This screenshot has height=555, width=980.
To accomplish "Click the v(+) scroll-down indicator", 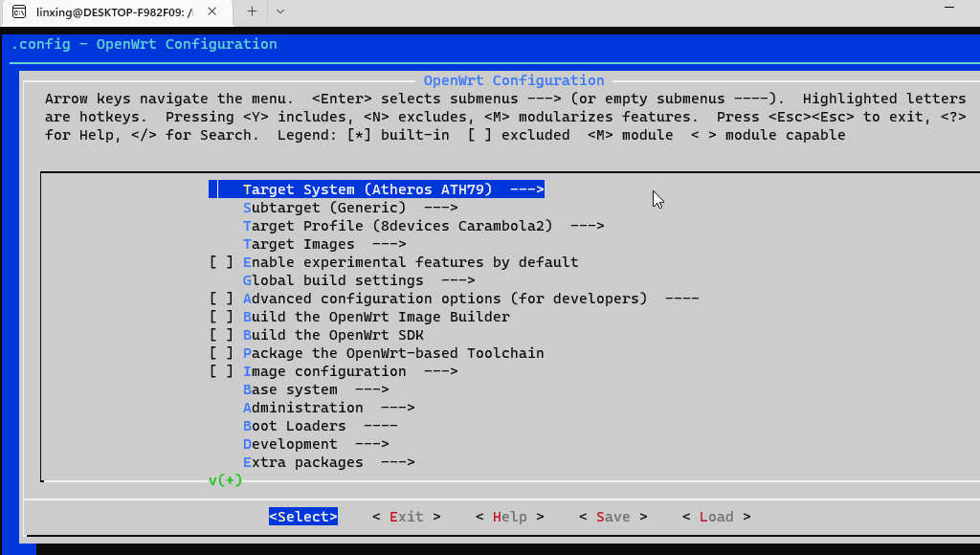I will (x=223, y=480).
